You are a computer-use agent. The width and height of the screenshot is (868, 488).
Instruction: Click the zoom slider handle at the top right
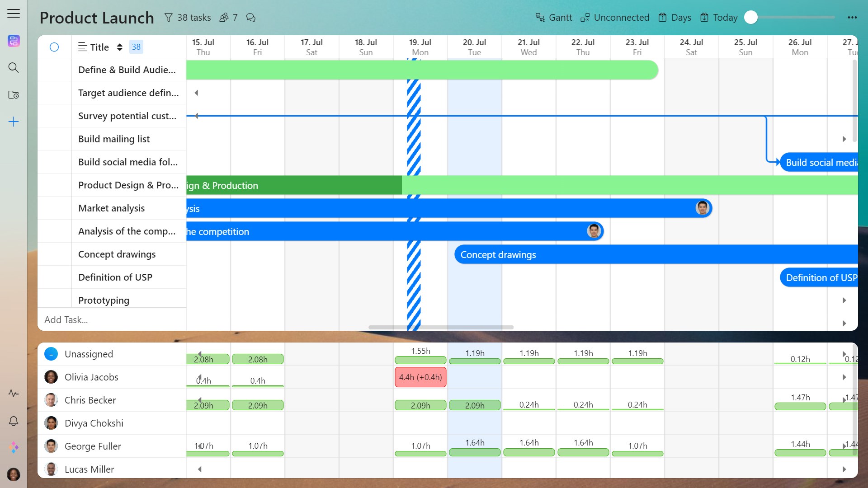pyautogui.click(x=751, y=17)
